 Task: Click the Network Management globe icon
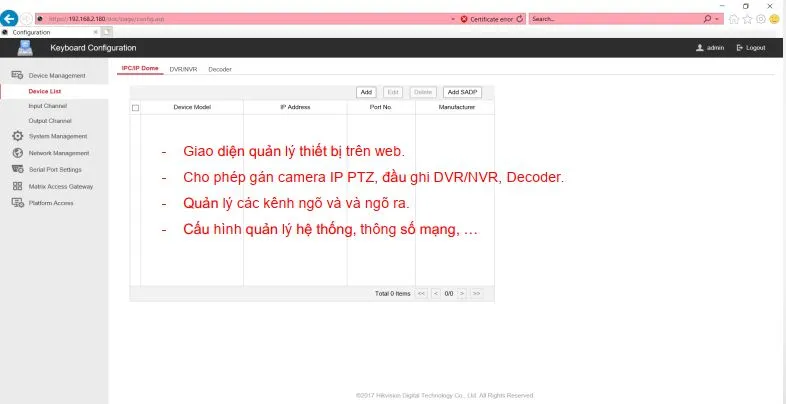(17, 153)
